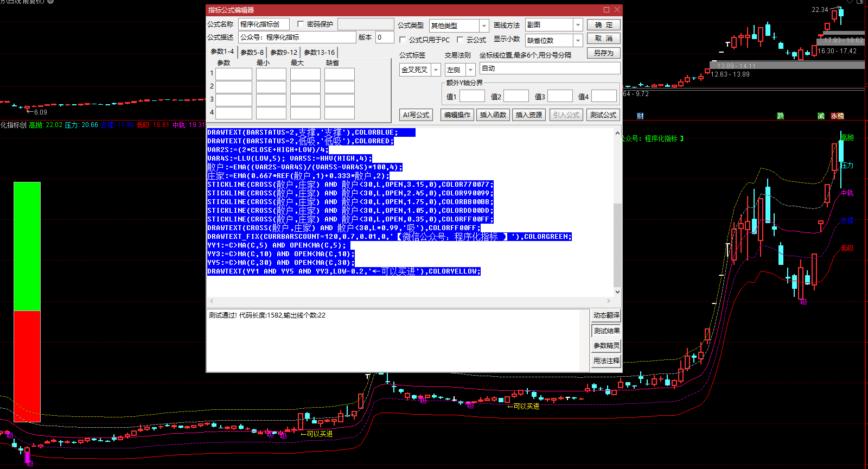The image size is (868, 469).
Task: Click the green 跌 marker on chart
Action: tap(780, 116)
